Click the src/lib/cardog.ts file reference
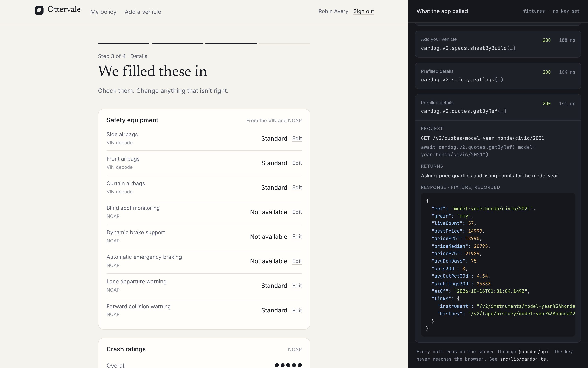Image resolution: width=588 pixels, height=368 pixels. (523, 359)
